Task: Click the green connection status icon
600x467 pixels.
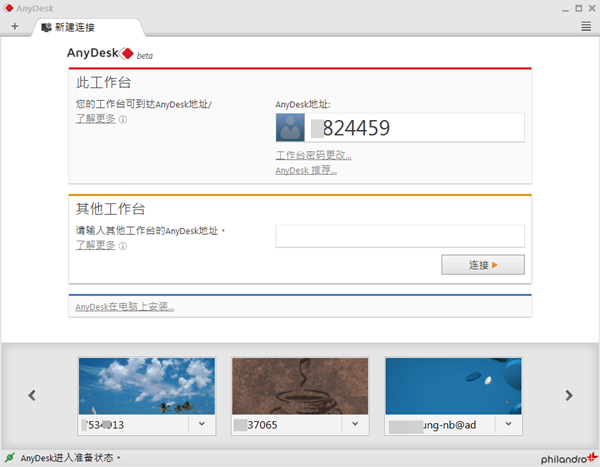Action: point(10,457)
